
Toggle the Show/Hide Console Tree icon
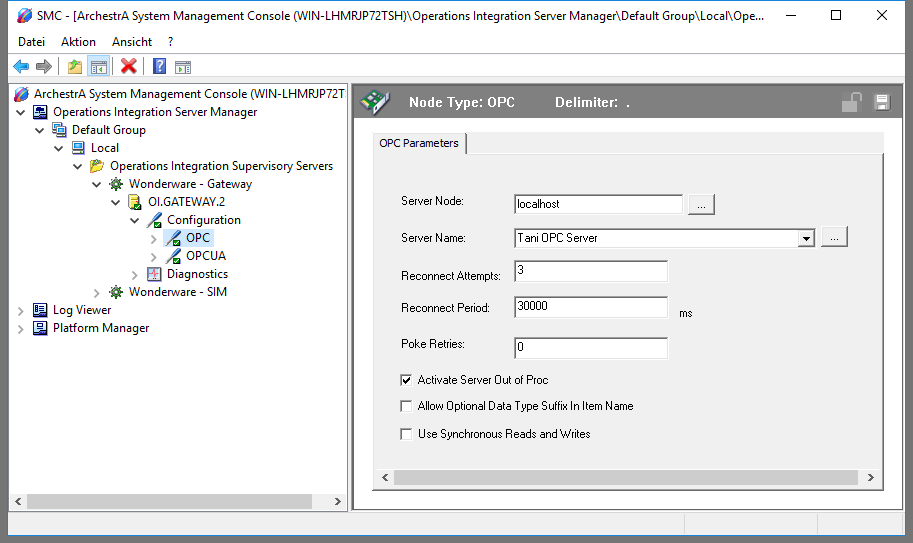coord(98,67)
